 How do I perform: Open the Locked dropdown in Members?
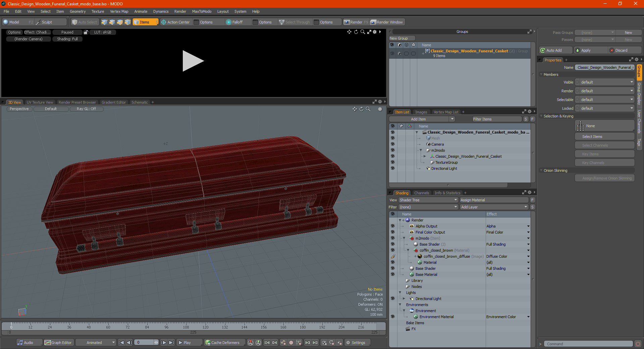click(x=605, y=108)
